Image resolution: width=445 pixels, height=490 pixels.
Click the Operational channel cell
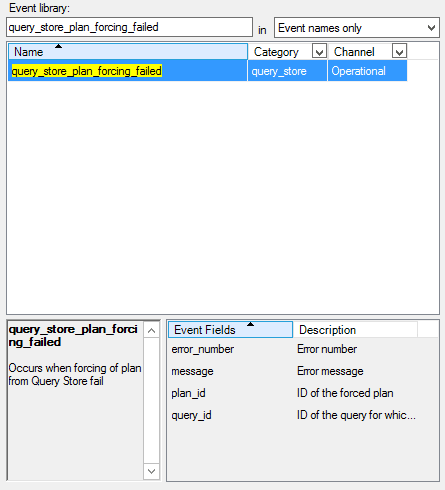click(x=367, y=71)
